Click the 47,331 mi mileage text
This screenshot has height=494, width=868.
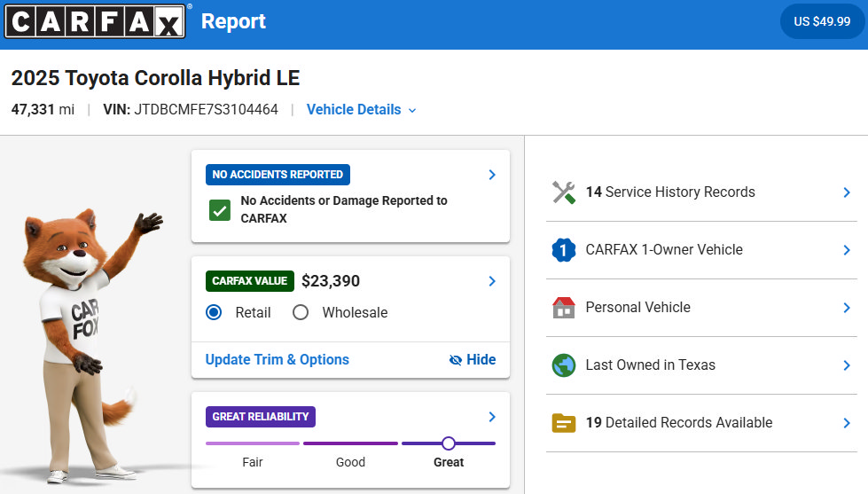coord(43,109)
